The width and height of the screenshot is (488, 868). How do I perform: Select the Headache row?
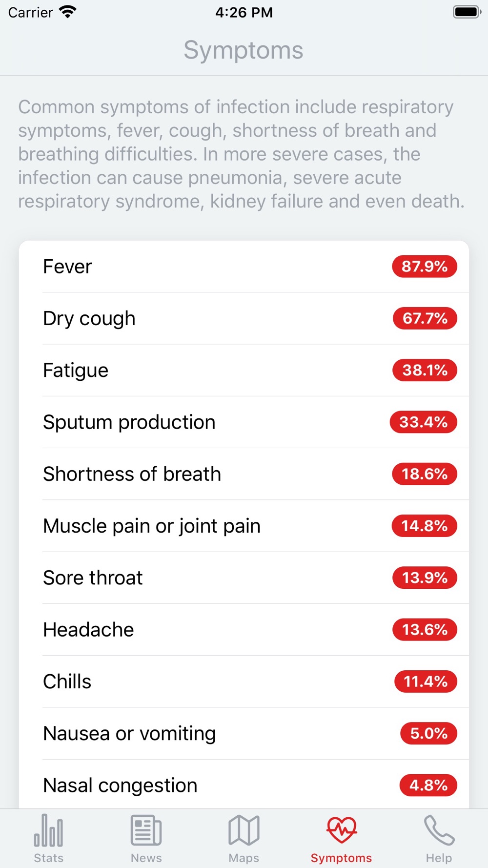coord(244,630)
